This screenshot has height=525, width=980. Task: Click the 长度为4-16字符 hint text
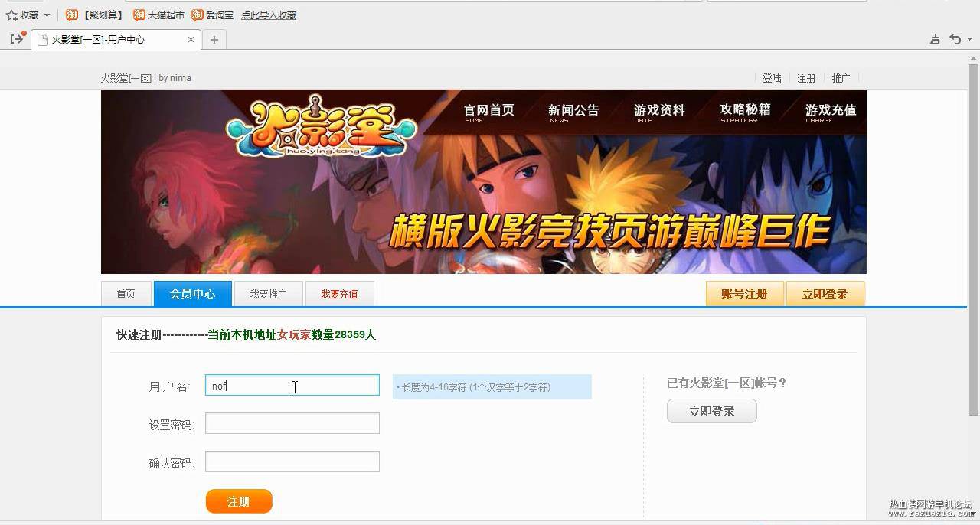pos(492,387)
